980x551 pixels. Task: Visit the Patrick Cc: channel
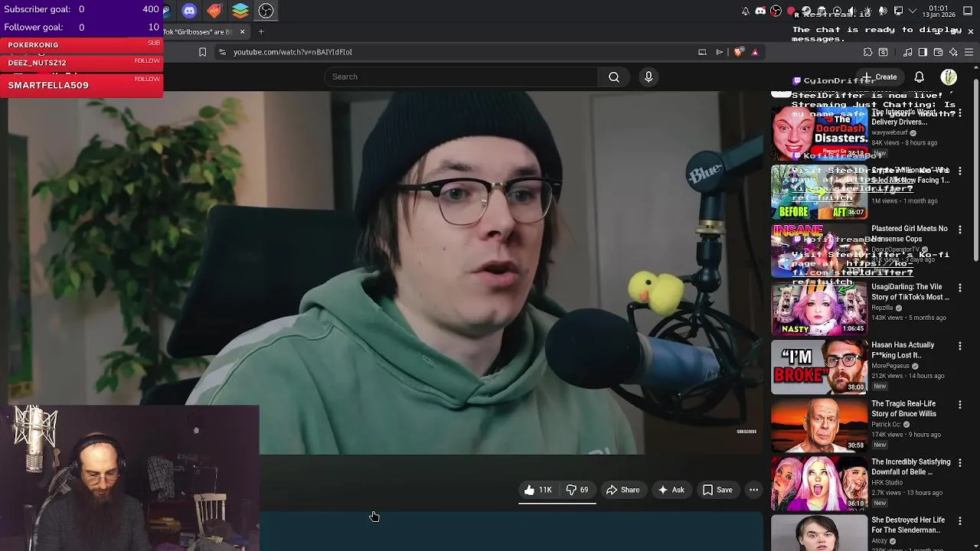pyautogui.click(x=887, y=425)
